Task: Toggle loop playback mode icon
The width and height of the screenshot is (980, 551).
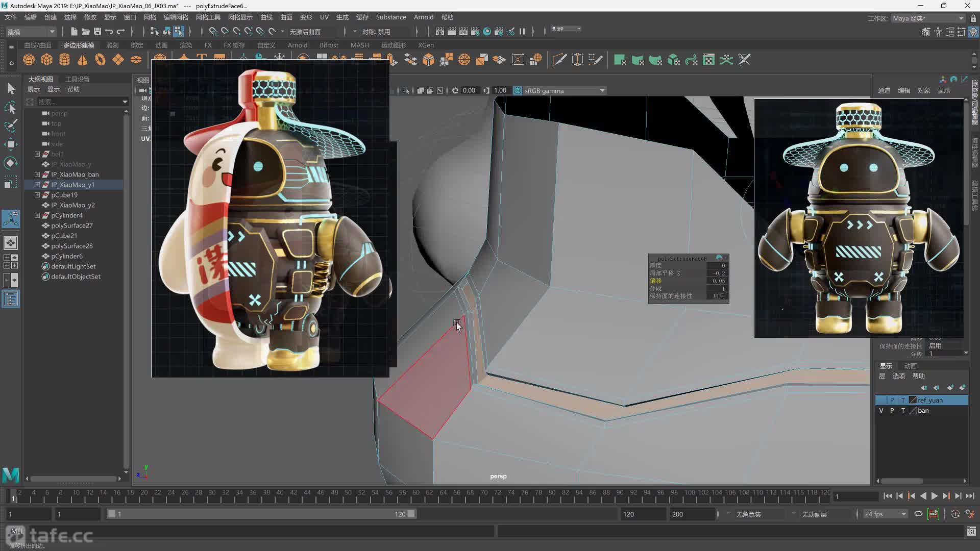Action: [918, 514]
